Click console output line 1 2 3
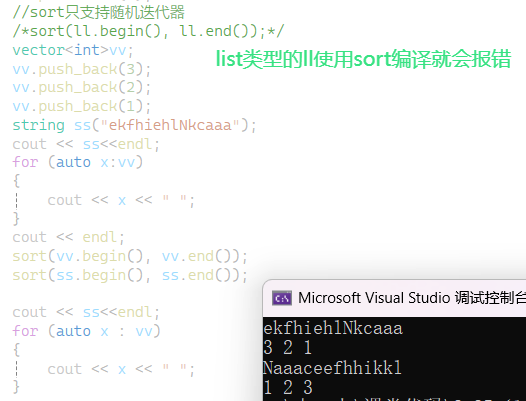 coord(288,387)
